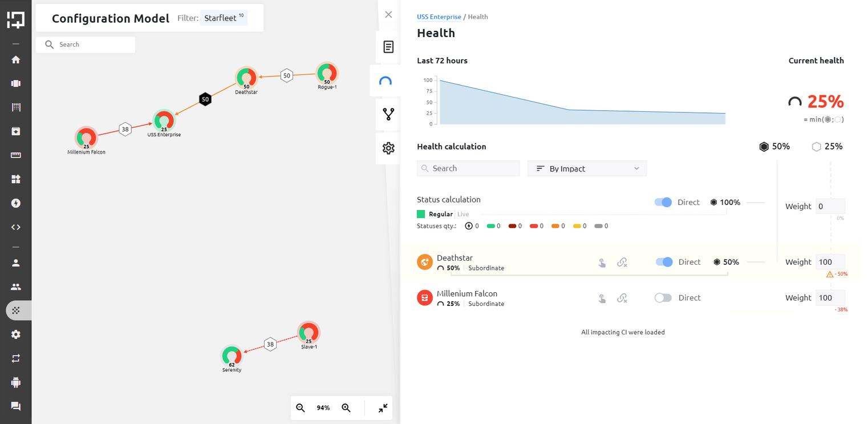Viewport: 868px width, 424px height.
Task: Click the filled hexagon 50% indicator
Action: click(x=774, y=147)
